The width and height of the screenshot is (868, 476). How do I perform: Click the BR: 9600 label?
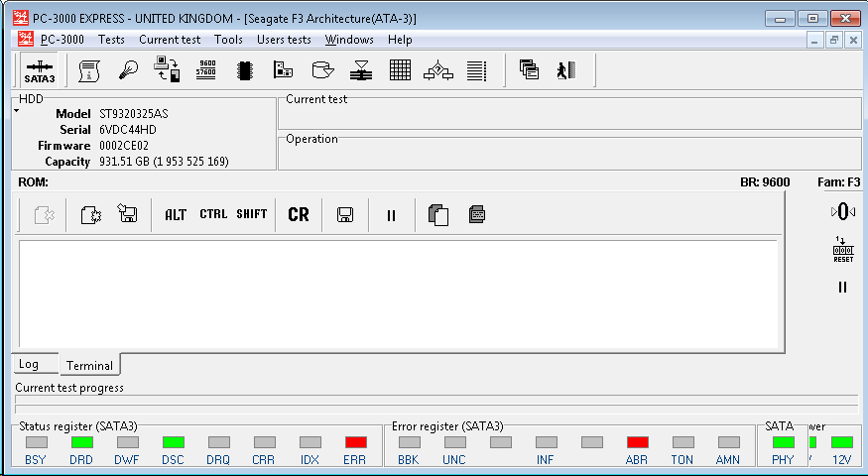765,182
